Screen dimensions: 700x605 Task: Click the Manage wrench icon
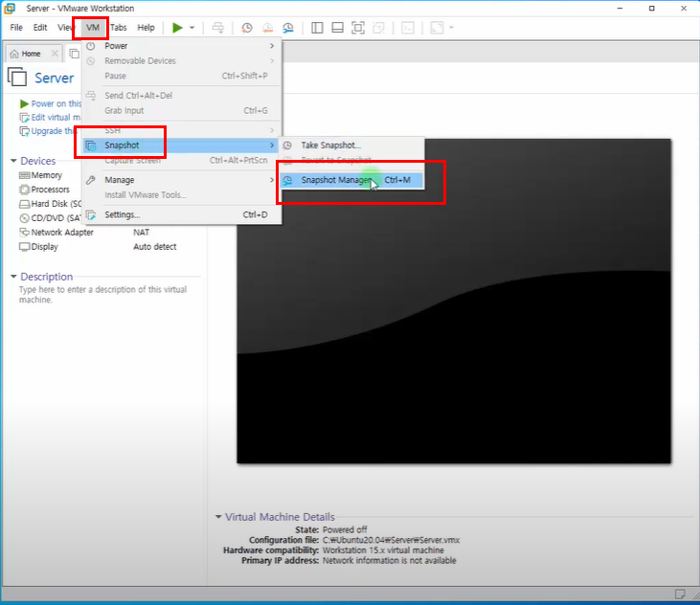click(91, 180)
